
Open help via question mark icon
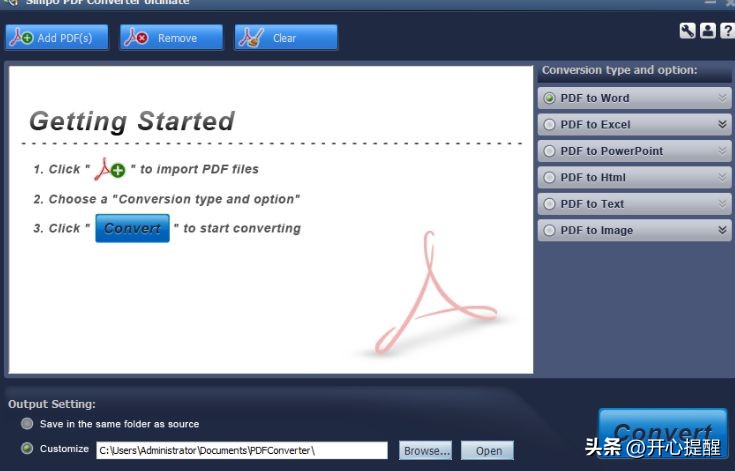tap(728, 31)
